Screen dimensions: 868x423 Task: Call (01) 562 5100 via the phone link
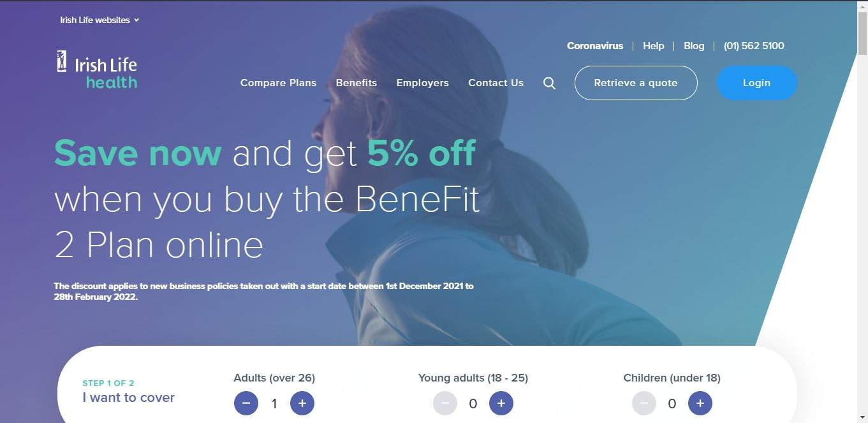pos(753,46)
